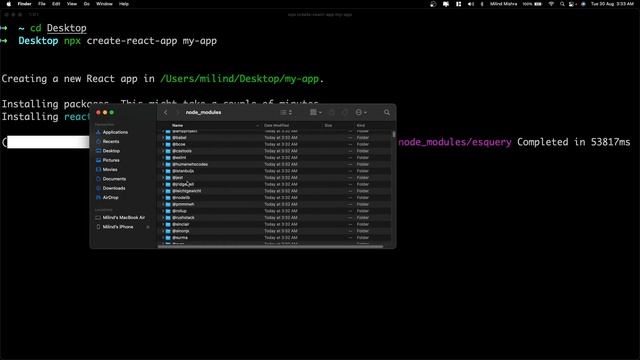Open Applications from the Finder sidebar
This screenshot has height=360, width=640.
(111, 132)
